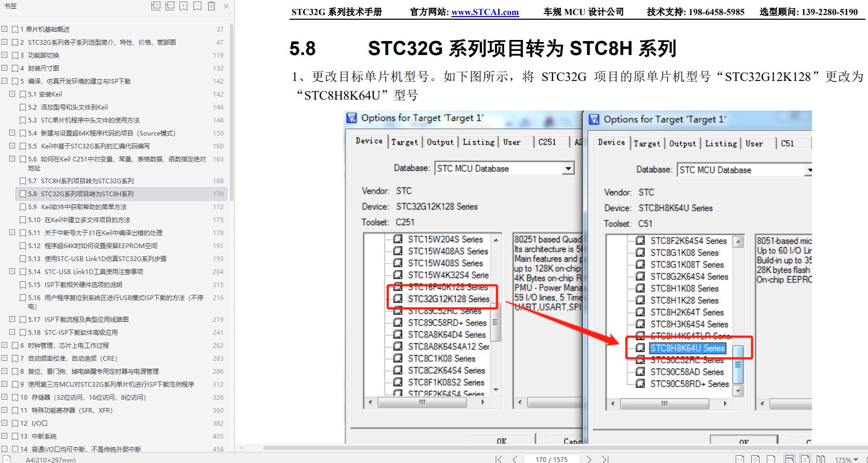This screenshot has width=868, height=463.
Task: Expand 5.11 关于中断号大于31 subtree
Action: [x=12, y=233]
